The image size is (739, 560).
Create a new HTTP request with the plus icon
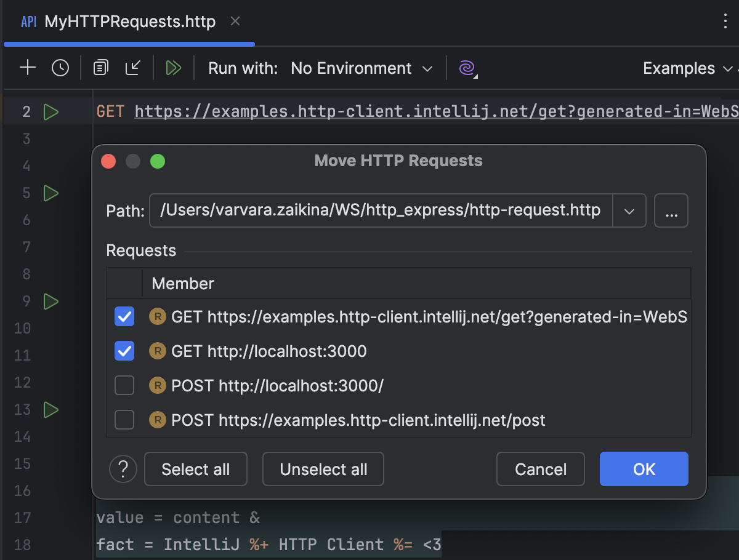27,68
